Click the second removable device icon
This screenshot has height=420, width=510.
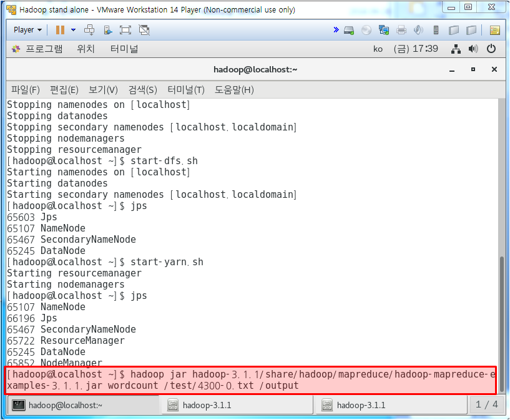[471, 30]
